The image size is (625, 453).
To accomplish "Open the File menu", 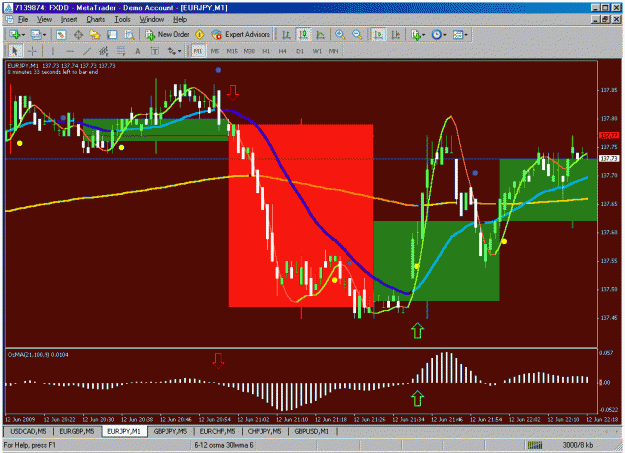I will [23, 19].
